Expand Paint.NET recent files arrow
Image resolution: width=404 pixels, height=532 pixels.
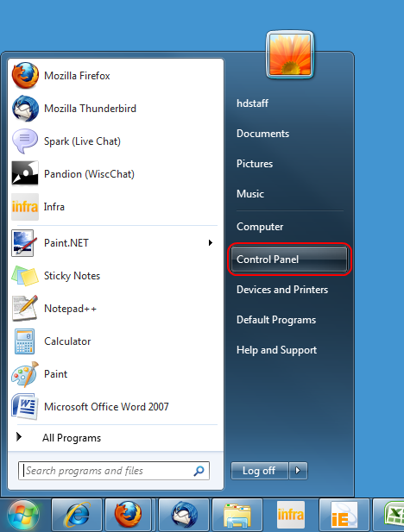(x=211, y=242)
